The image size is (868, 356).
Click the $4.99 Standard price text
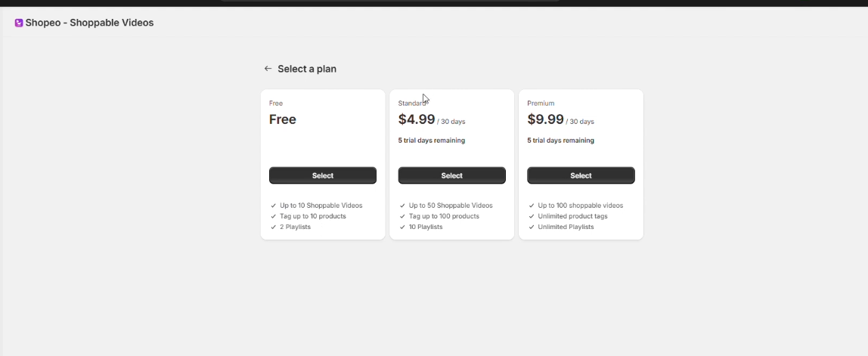click(417, 119)
